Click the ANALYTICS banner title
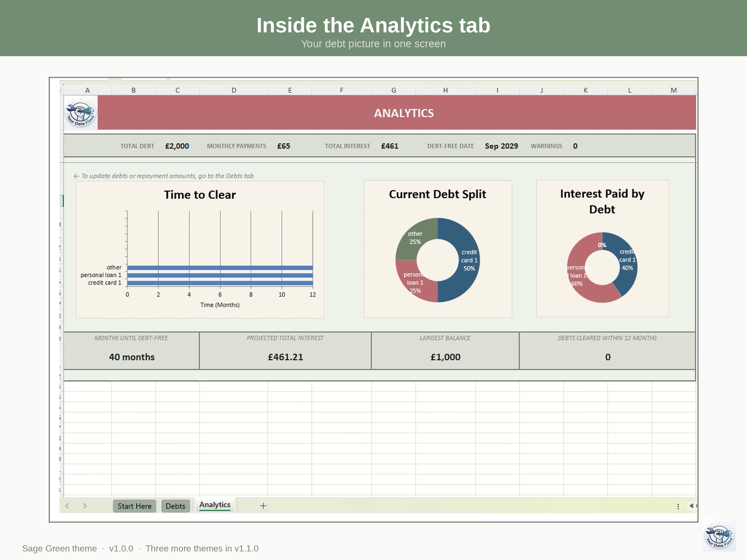The height and width of the screenshot is (560, 747). (x=404, y=113)
